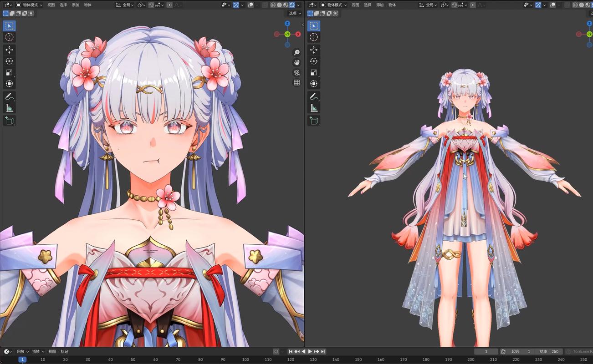Jump to the first frame in timeline
Image resolution: width=593 pixels, height=364 pixels.
(x=291, y=352)
